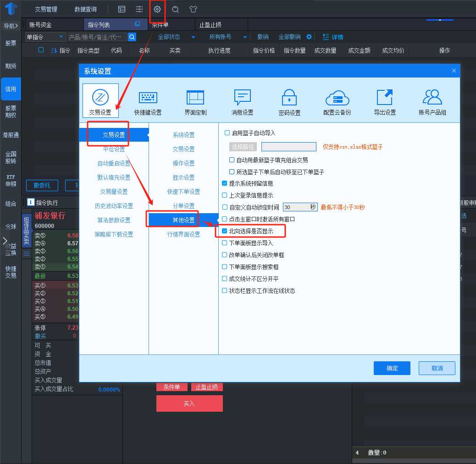
Task: Click the layout panel icon in top toolbar
Action: pos(122,10)
